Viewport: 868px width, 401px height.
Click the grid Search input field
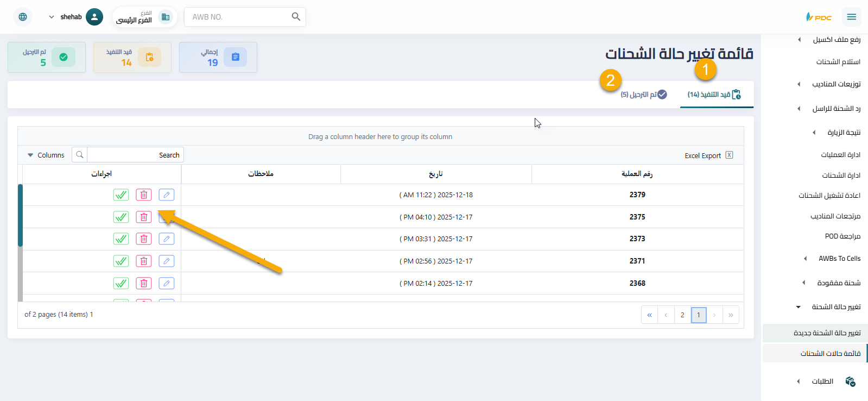click(x=135, y=155)
